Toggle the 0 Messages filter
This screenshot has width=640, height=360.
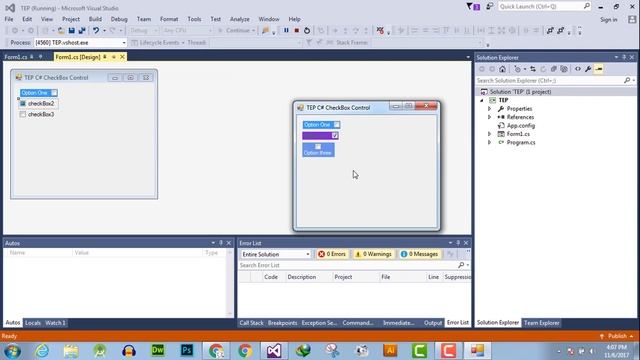[419, 254]
